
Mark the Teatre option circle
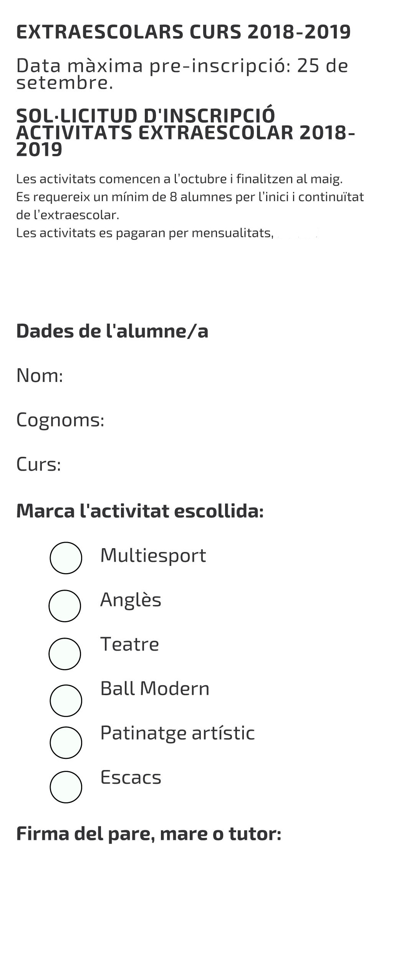[x=65, y=654]
